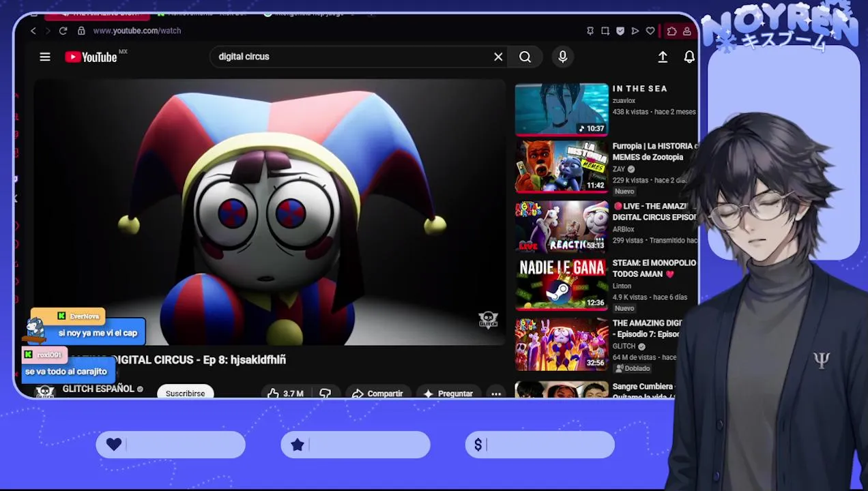Click the 'Doblado' badge under Episodio 7
Viewport: 868px width, 491px height.
(x=633, y=368)
